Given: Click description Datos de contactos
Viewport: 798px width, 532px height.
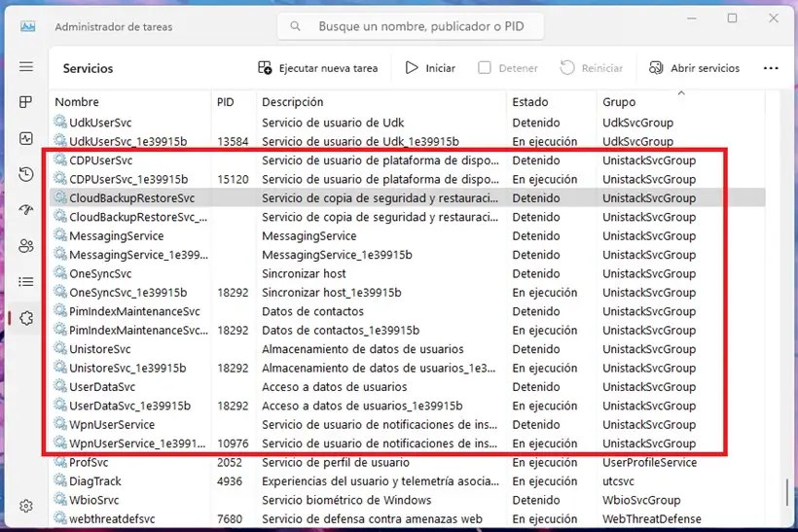Looking at the screenshot, I should [x=313, y=311].
